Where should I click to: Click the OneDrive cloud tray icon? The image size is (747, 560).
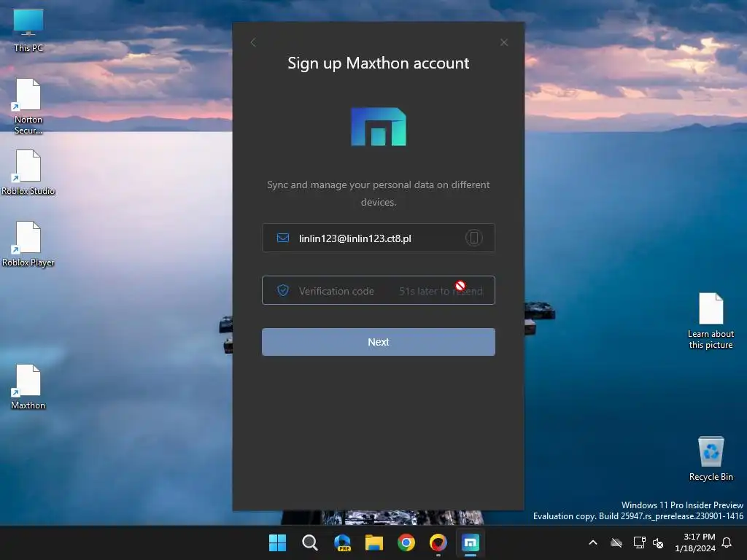[x=616, y=542]
